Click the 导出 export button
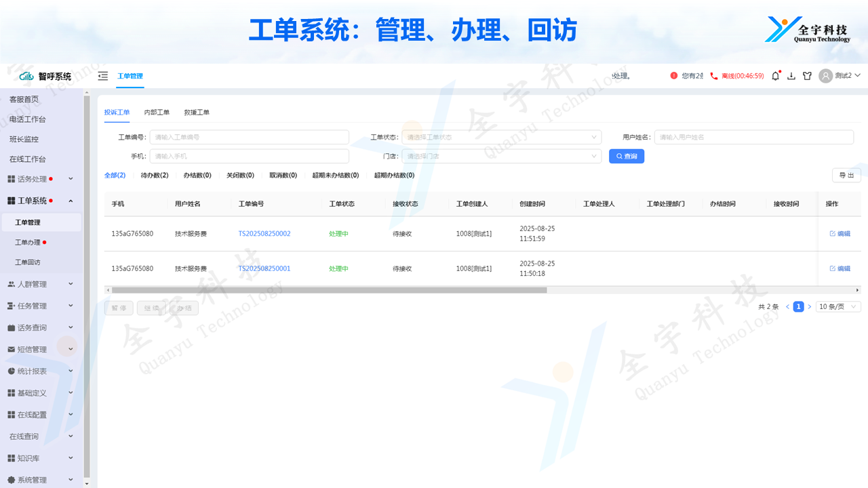This screenshot has width=868, height=488. point(846,175)
